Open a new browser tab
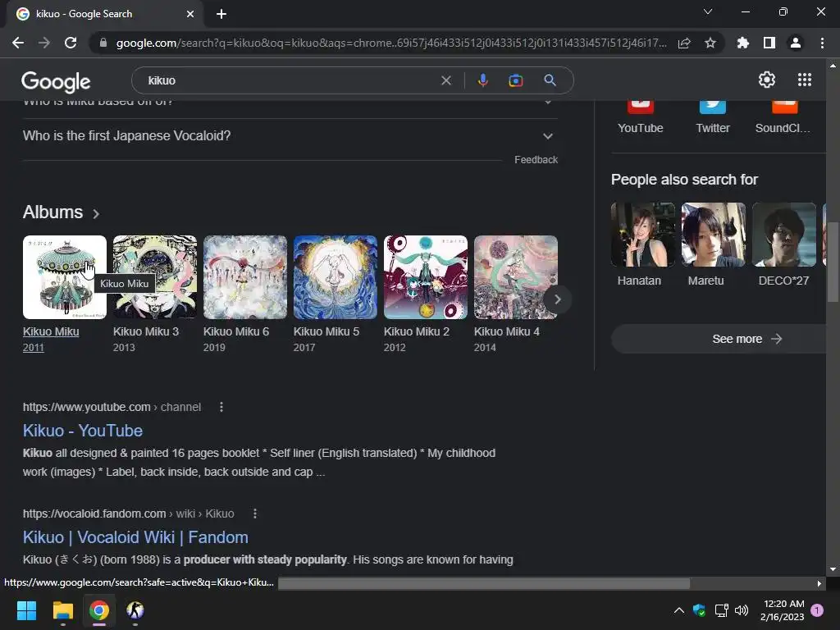 point(221,14)
